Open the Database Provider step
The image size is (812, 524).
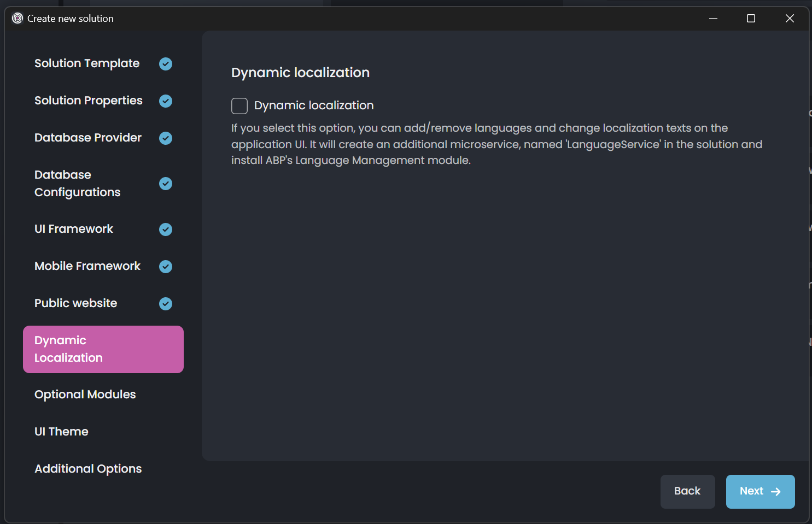point(88,138)
